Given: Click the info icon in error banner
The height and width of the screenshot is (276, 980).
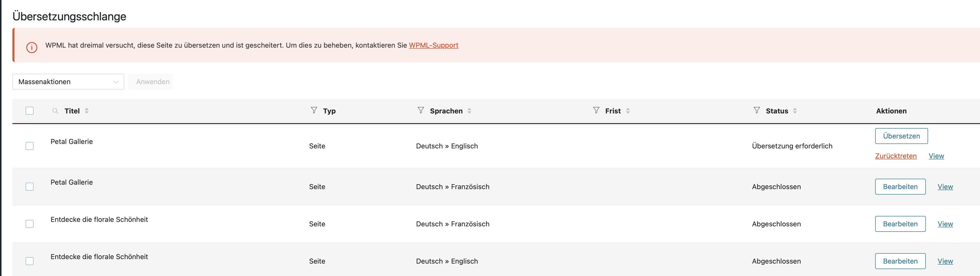Looking at the screenshot, I should pos(32,47).
